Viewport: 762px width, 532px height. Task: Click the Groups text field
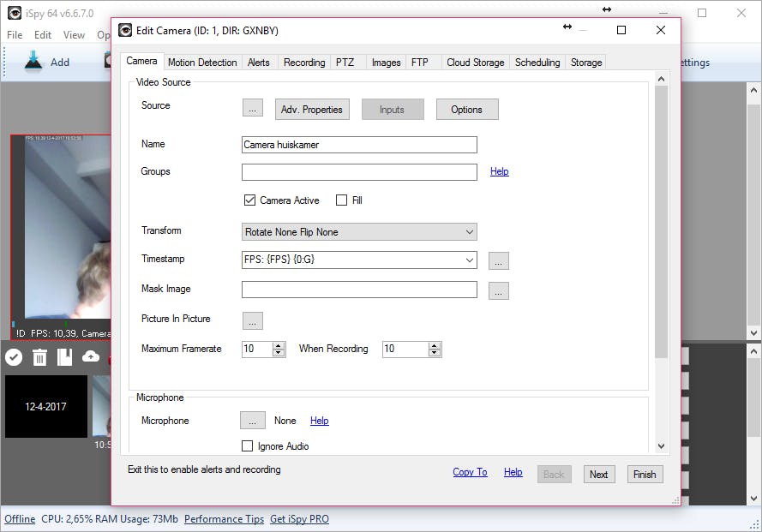(359, 172)
